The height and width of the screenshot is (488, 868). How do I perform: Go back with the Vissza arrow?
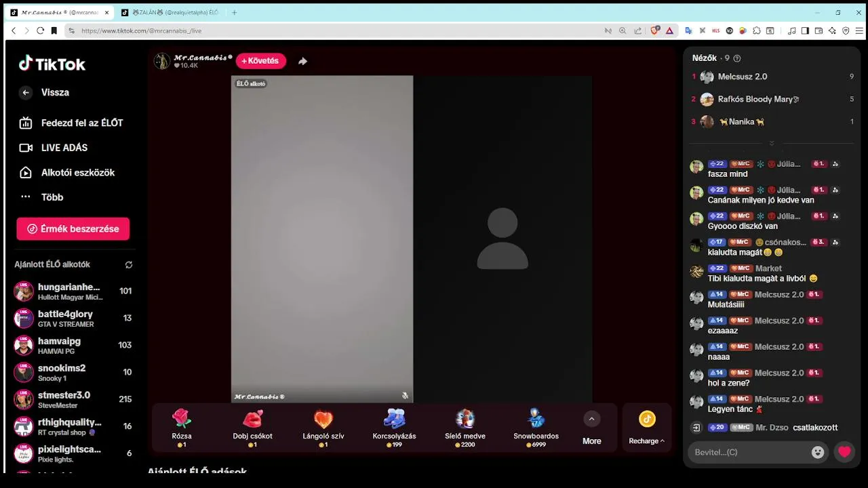(x=26, y=93)
